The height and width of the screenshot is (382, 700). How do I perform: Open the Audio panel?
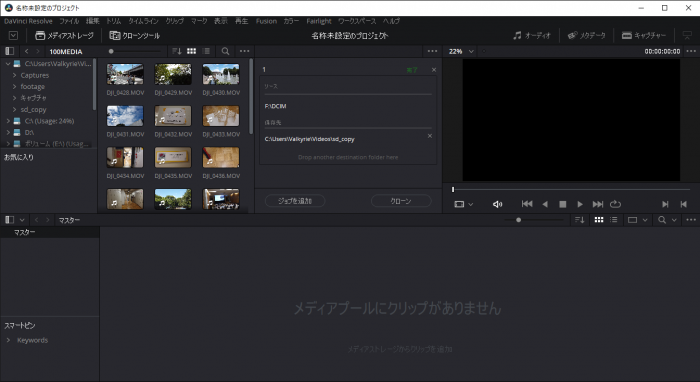(532, 35)
